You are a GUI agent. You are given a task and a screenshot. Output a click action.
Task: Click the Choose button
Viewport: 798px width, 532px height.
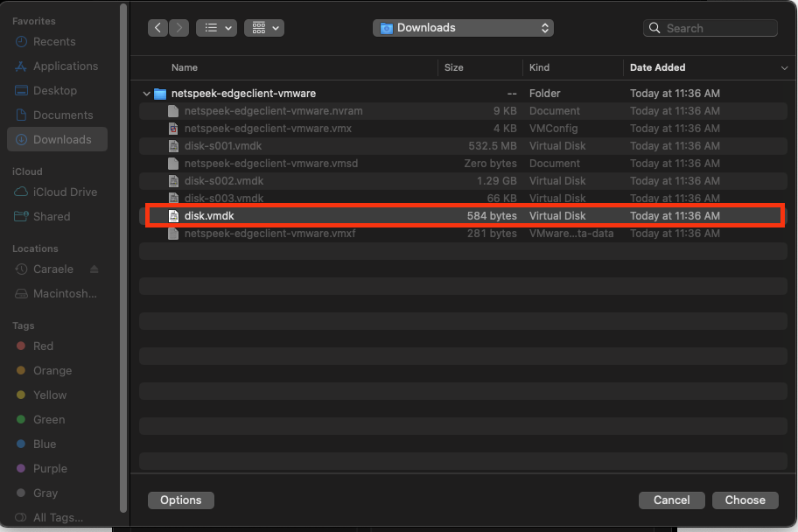(x=745, y=500)
